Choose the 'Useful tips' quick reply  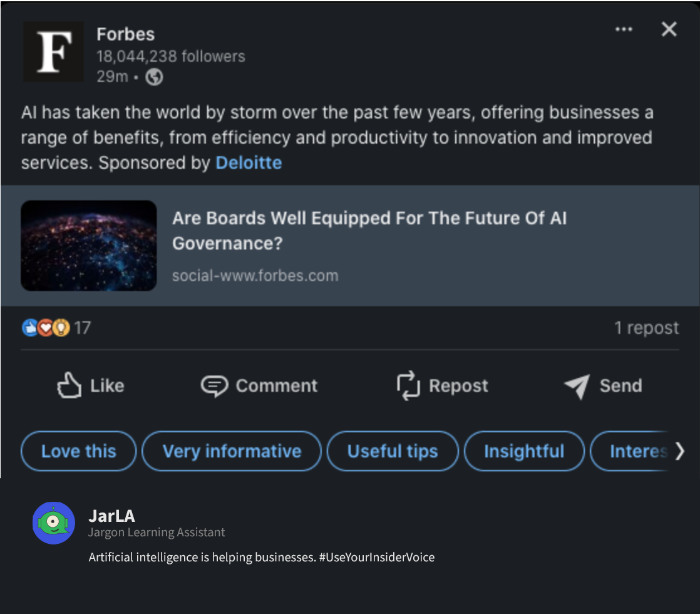tap(393, 451)
